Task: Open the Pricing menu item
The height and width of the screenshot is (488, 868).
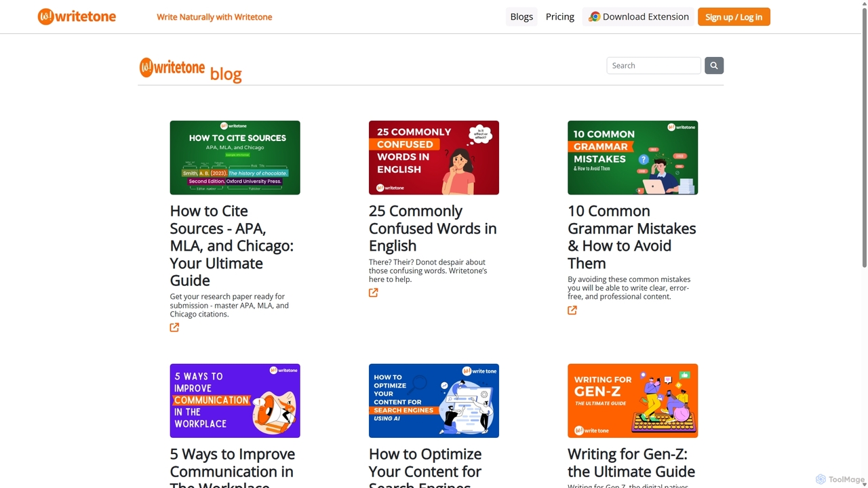Action: click(560, 17)
